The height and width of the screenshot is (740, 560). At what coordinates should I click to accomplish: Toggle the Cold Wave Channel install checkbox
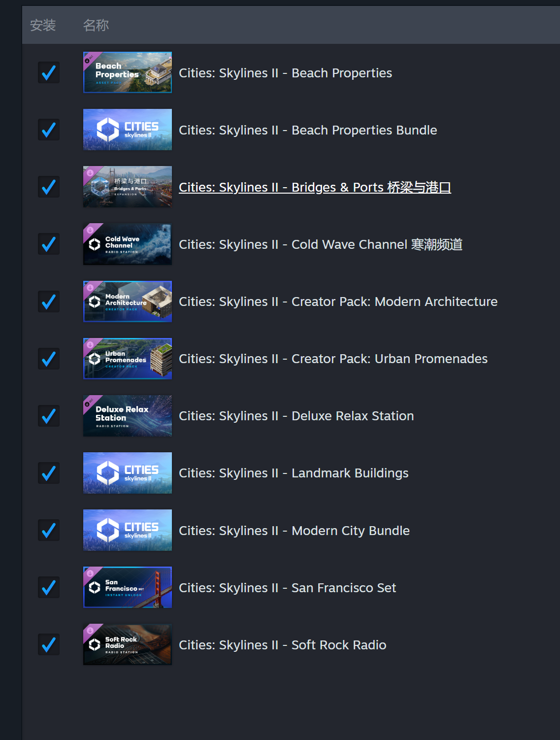[49, 244]
